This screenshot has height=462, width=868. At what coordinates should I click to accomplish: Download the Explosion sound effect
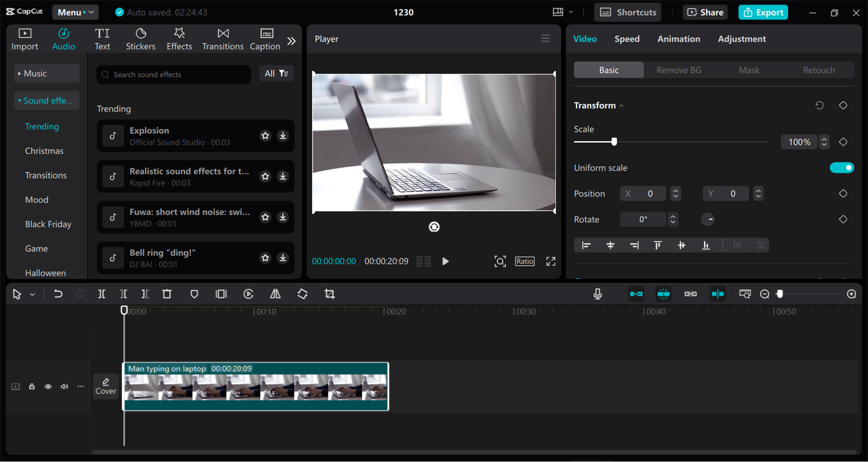(x=283, y=136)
